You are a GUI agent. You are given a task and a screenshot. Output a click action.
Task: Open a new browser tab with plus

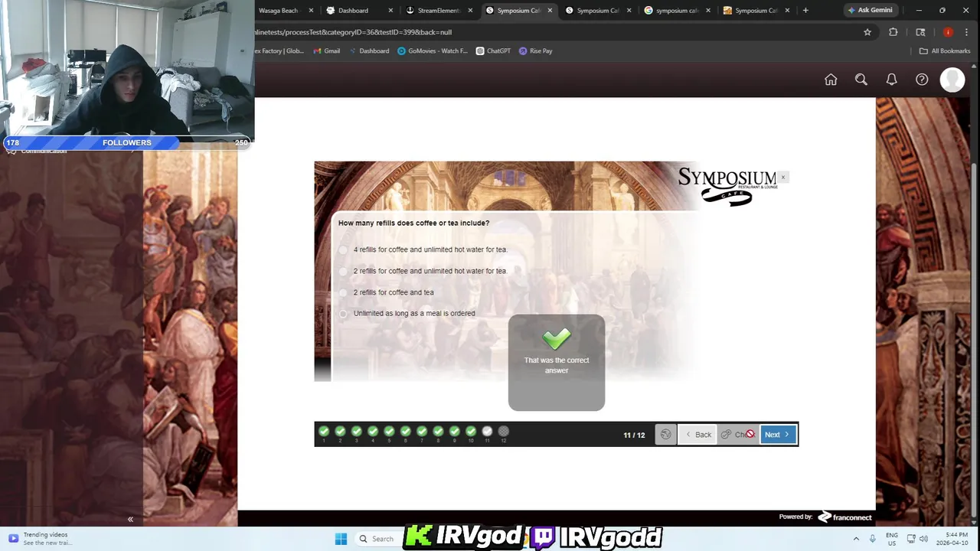pyautogui.click(x=805, y=11)
